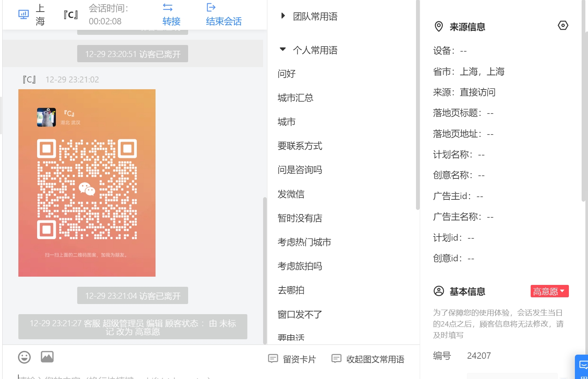Click the 结束会话 end session link

click(x=224, y=21)
